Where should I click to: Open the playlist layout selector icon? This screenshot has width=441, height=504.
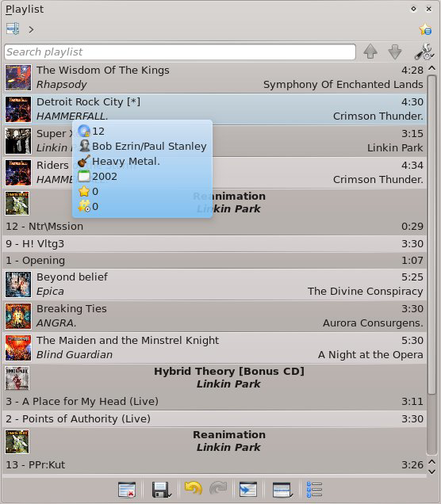click(x=282, y=490)
